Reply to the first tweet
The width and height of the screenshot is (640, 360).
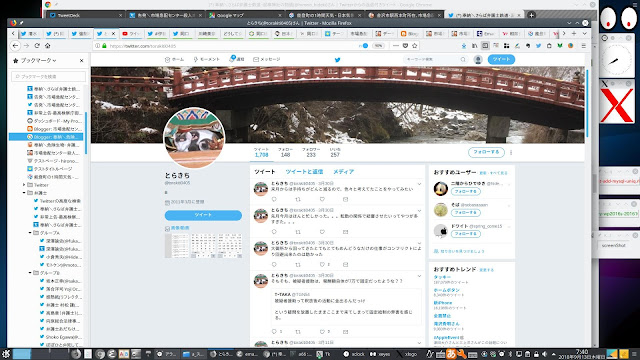[274, 199]
